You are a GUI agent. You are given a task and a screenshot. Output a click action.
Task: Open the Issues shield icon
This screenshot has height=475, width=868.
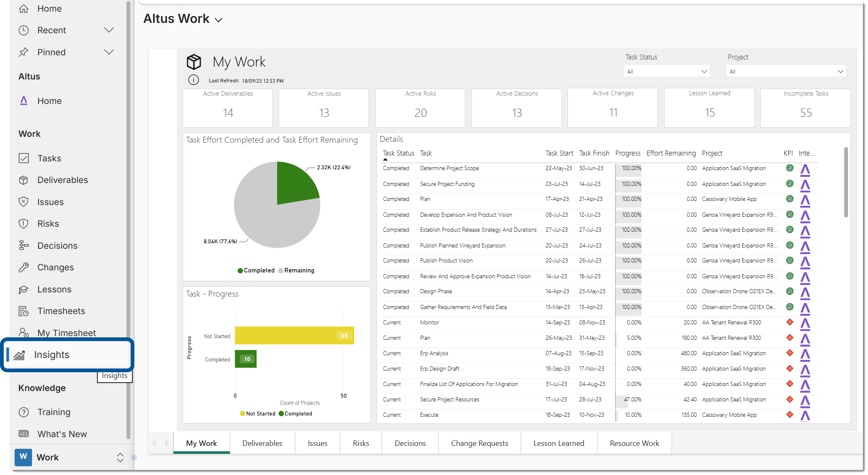(x=24, y=202)
